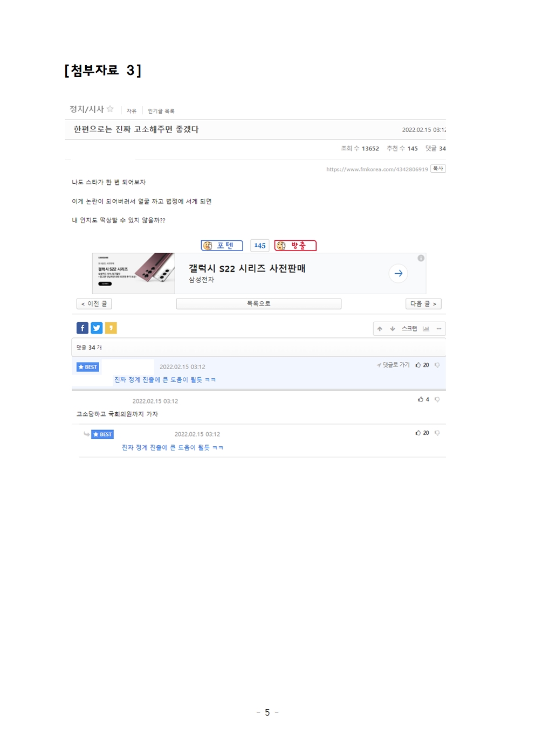Image resolution: width=535 pixels, height=756 pixels.
Task: Like the top BEST comment with thumbs-up
Action: click(x=418, y=365)
